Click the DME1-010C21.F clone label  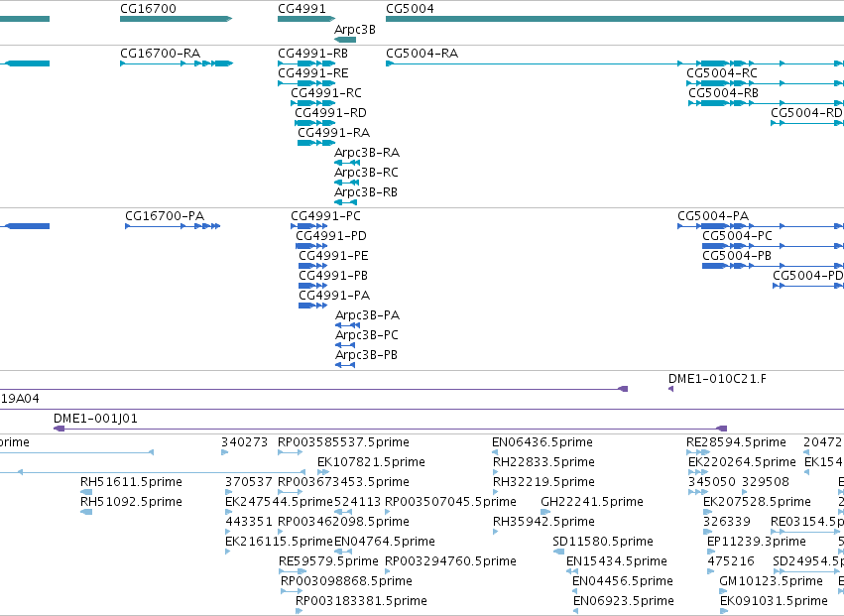tap(717, 379)
